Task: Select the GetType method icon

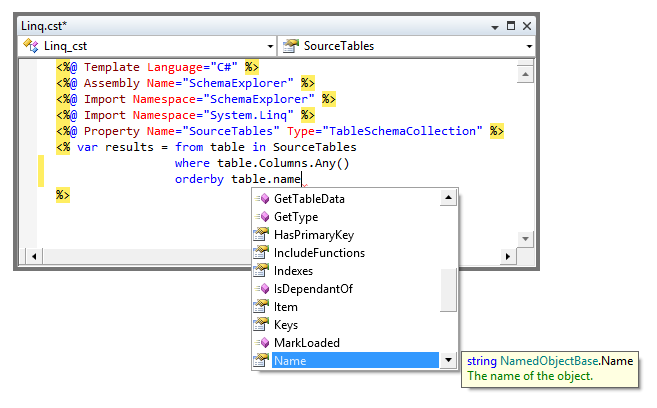Action: [x=262, y=217]
